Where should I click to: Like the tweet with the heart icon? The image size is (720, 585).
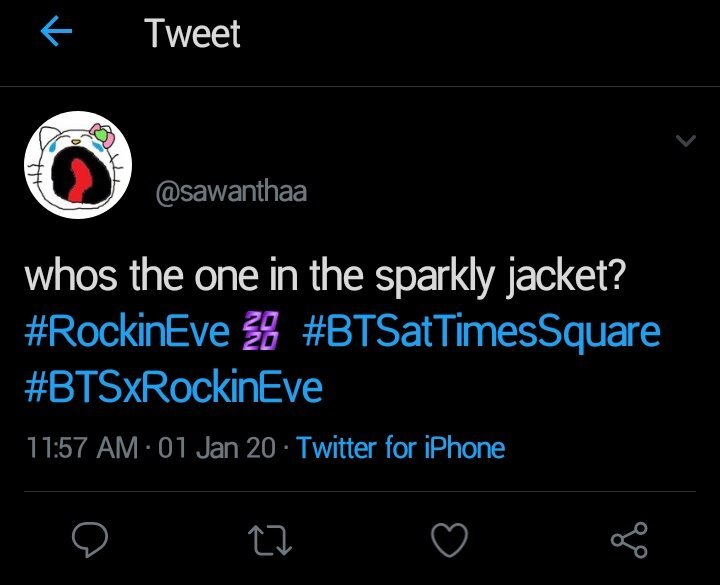[449, 541]
